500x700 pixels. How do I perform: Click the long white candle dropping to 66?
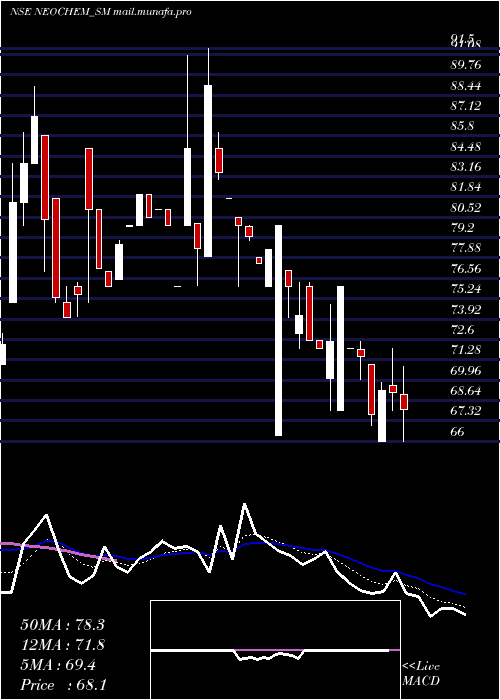click(x=278, y=330)
